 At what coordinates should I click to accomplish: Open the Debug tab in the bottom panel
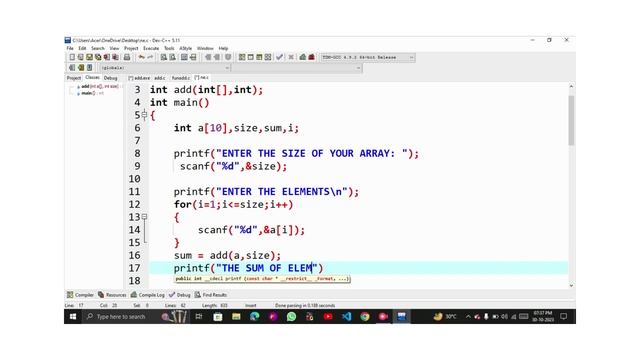click(180, 295)
